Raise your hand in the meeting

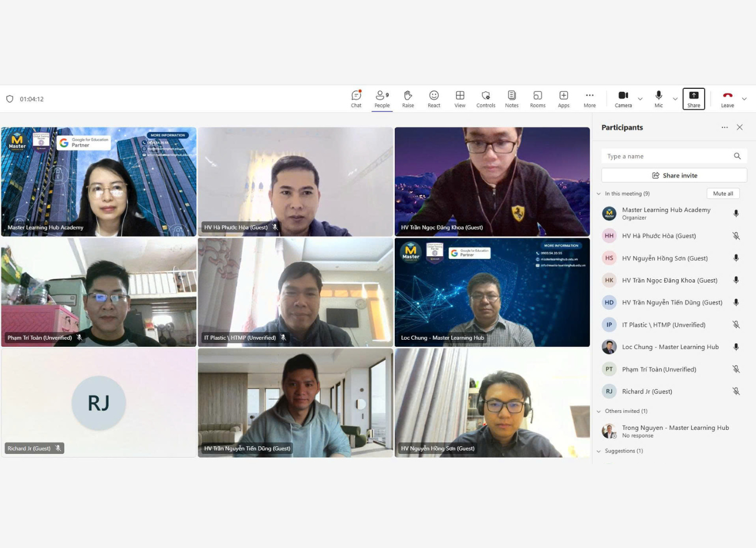407,99
